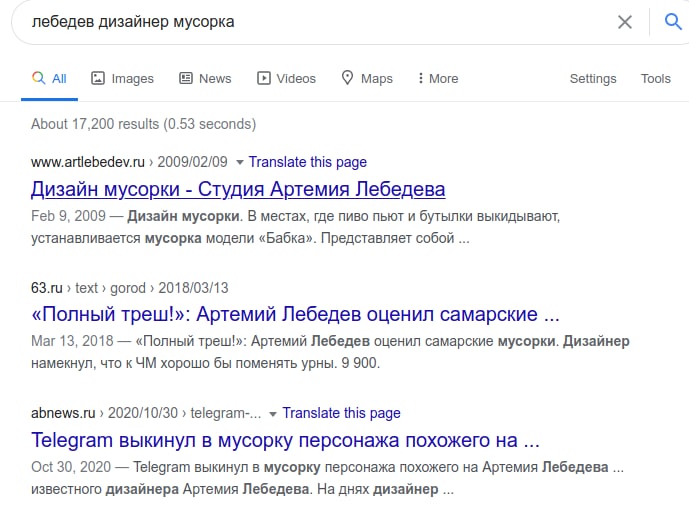The width and height of the screenshot is (689, 523).
Task: Click the 63.ru › text › gorod breadcrumb
Action: 130,288
